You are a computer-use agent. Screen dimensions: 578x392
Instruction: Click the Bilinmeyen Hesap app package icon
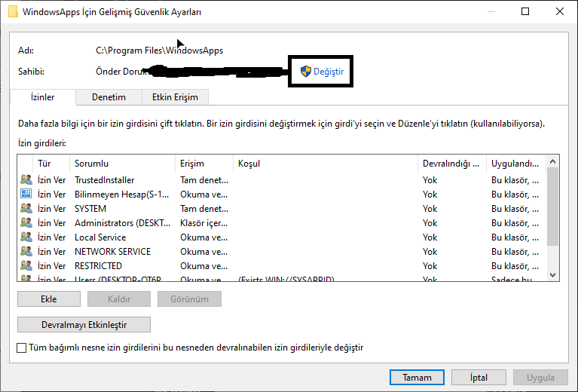26,194
